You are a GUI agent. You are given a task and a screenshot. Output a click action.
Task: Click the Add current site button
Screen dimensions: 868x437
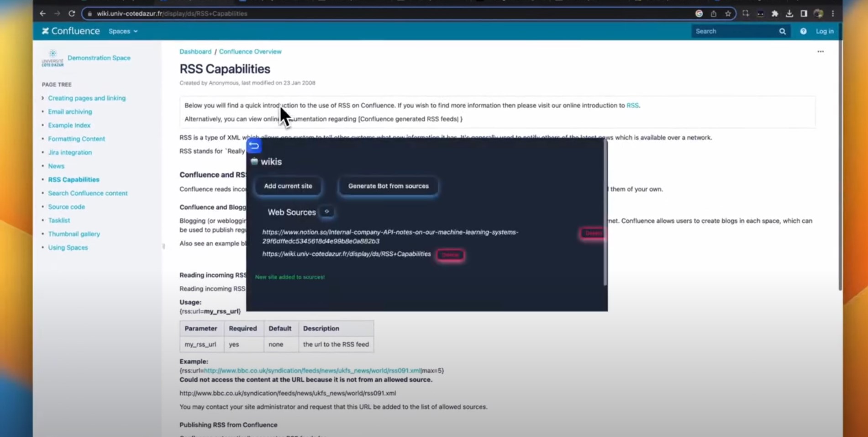(x=288, y=186)
